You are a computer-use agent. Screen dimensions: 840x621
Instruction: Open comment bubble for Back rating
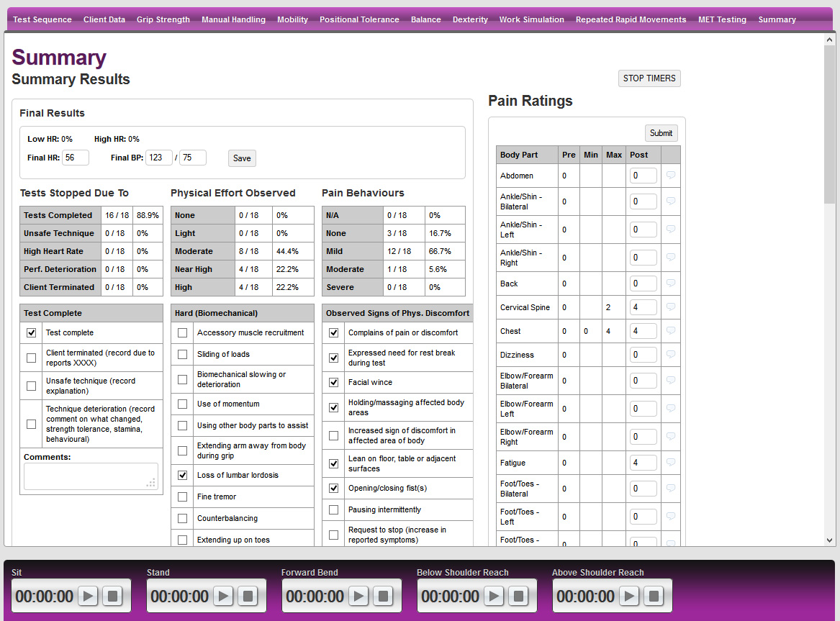670,284
